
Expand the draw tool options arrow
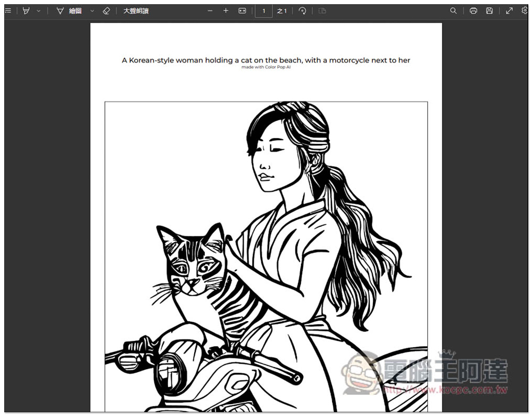coord(92,11)
